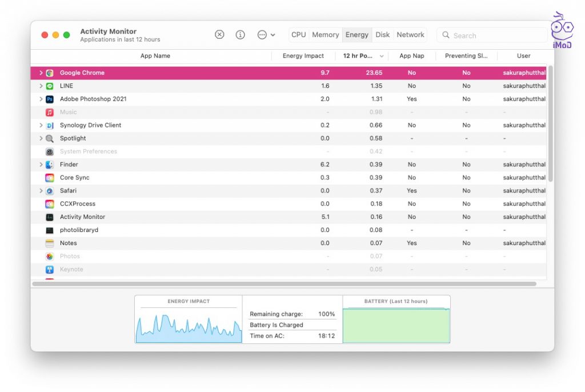Switch to the CPU tab
This screenshot has height=392, width=585.
coord(298,35)
